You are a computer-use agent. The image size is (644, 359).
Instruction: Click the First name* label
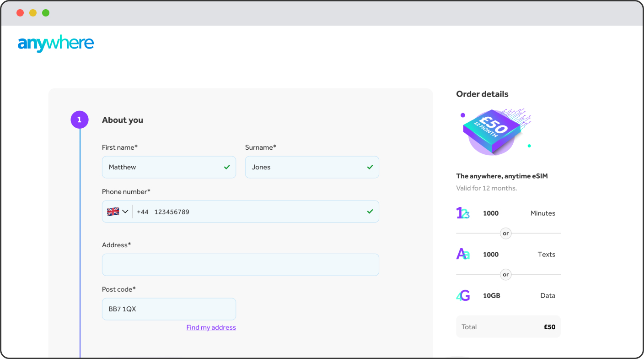pos(120,147)
